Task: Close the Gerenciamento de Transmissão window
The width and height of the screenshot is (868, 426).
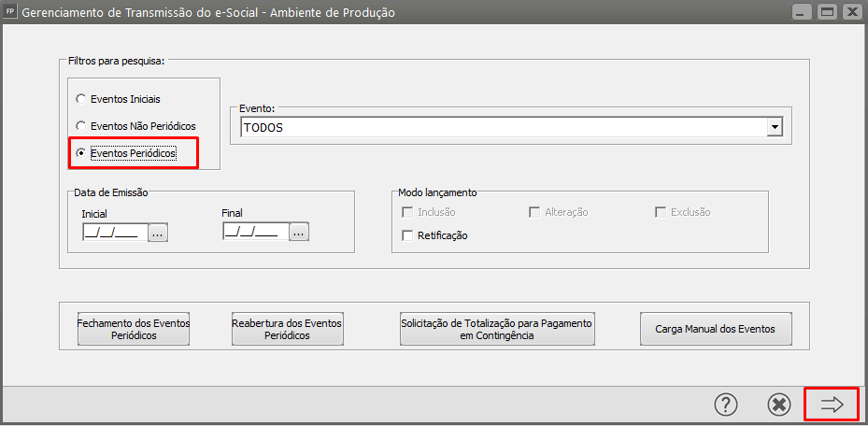Action: [849, 12]
